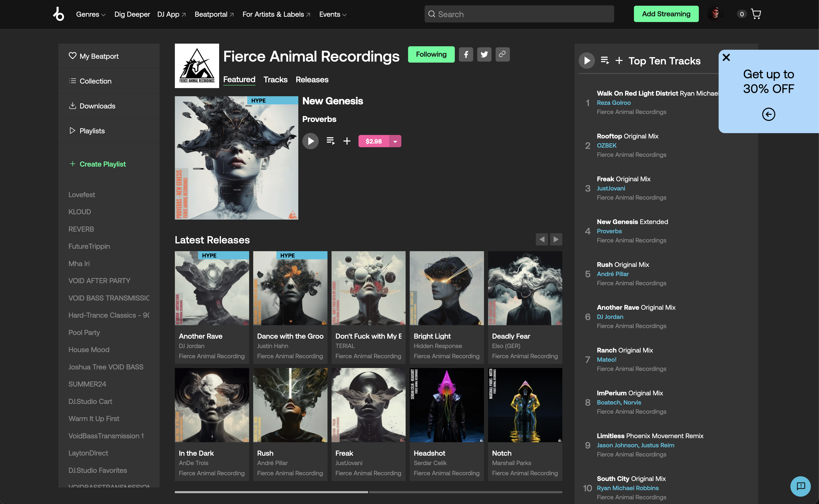Open artist OZBEK in top ten
This screenshot has width=819, height=504.
[606, 145]
